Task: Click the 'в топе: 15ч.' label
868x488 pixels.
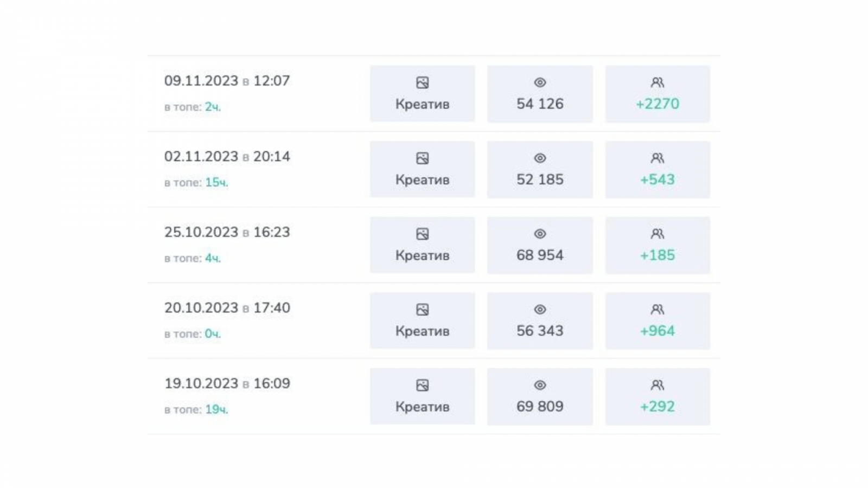Action: click(196, 183)
